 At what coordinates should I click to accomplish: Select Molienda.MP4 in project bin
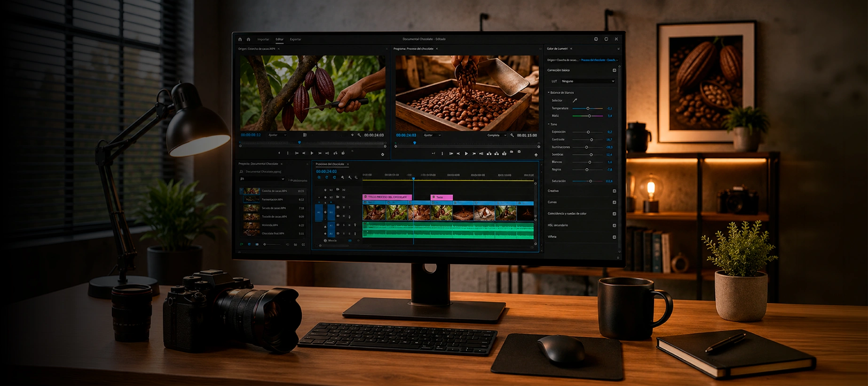[x=272, y=225]
